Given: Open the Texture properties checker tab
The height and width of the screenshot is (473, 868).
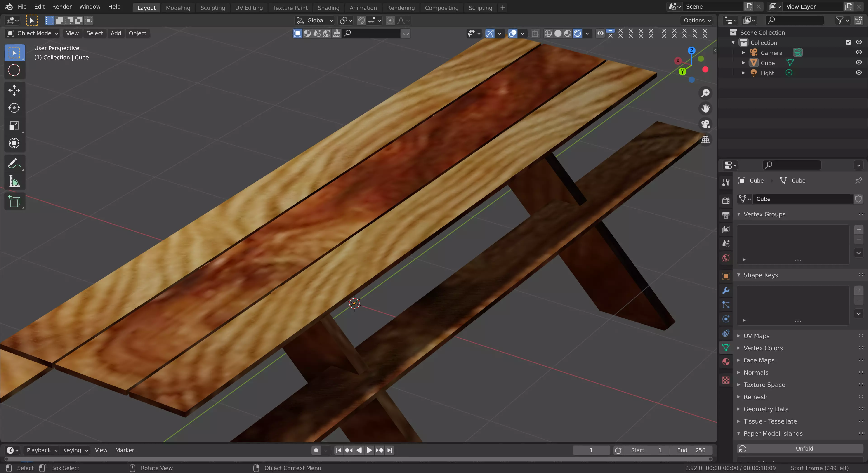Looking at the screenshot, I should tap(726, 380).
